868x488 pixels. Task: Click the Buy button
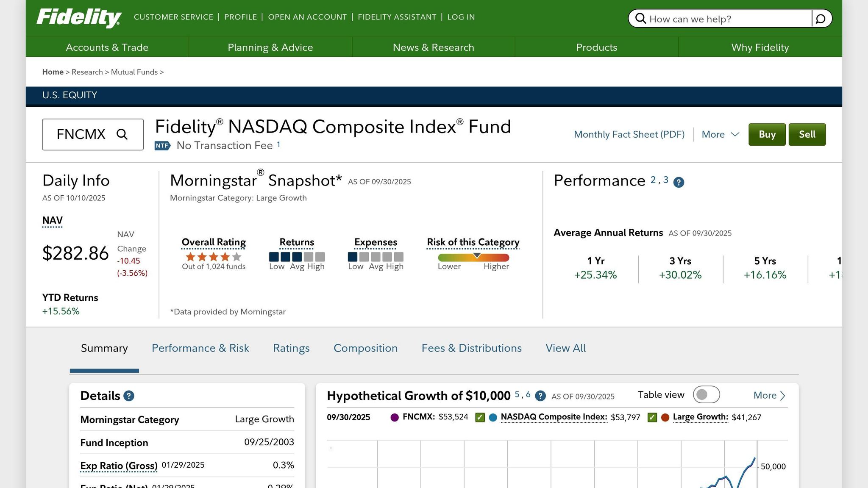767,134
